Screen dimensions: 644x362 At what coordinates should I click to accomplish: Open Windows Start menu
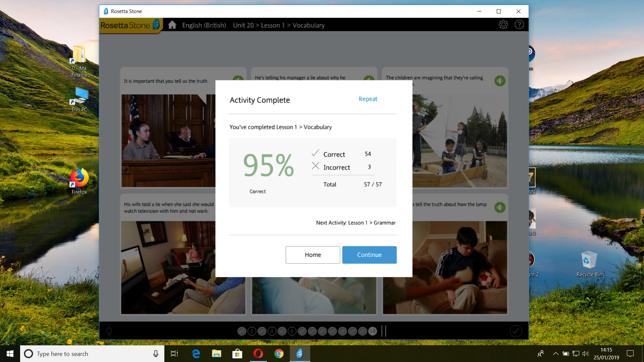(x=10, y=354)
